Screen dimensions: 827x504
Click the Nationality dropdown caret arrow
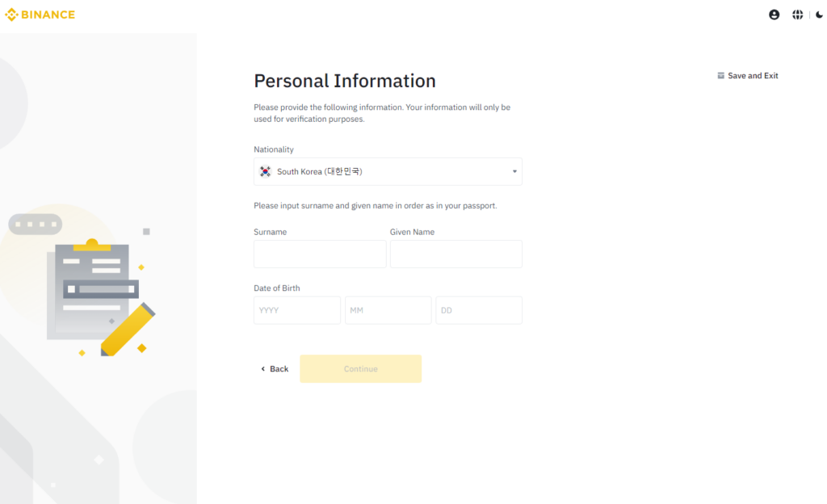[514, 171]
